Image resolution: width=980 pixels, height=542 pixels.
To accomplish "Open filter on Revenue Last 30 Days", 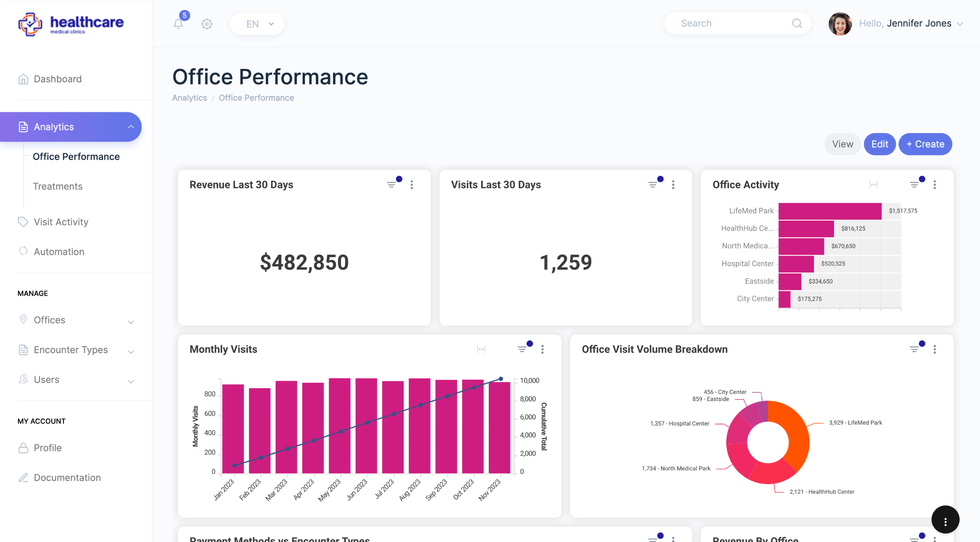I will click(x=391, y=185).
